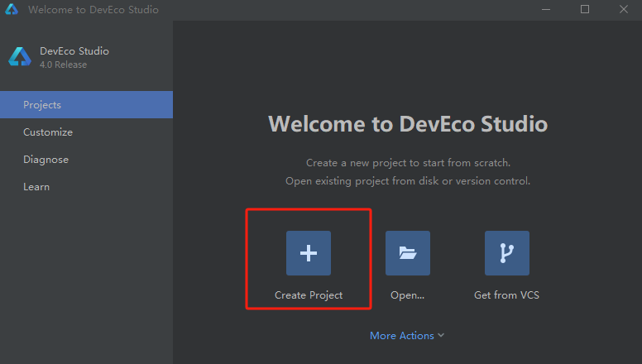This screenshot has width=642, height=364.
Task: Click the Open... label
Action: pos(407,295)
